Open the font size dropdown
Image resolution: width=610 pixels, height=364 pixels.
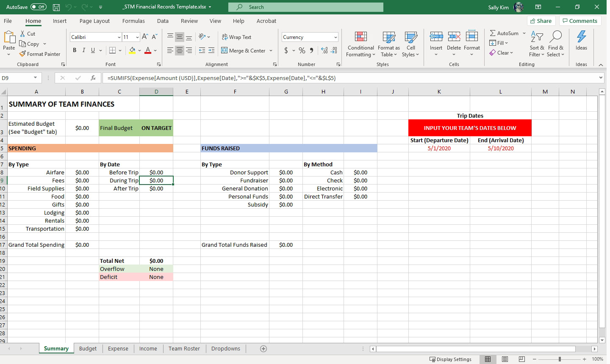(137, 37)
